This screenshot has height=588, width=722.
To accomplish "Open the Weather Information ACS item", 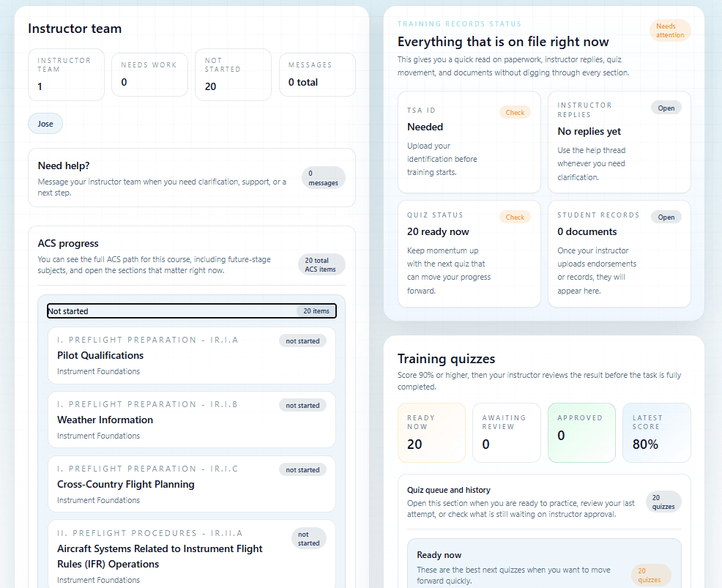I will point(192,420).
